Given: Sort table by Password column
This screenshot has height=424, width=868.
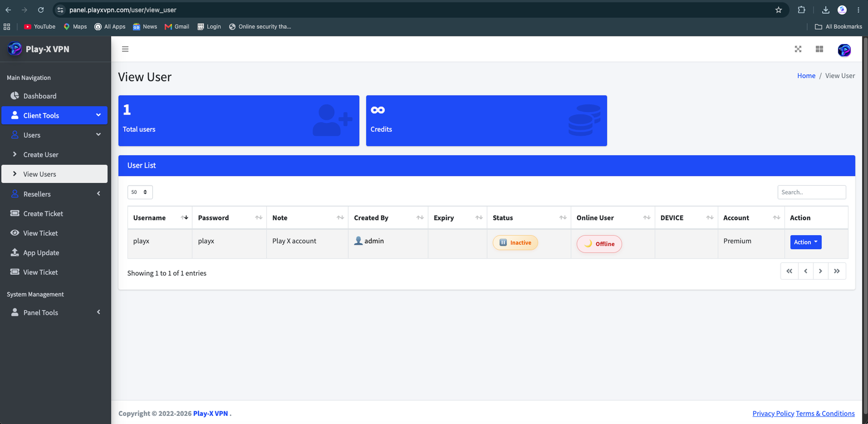Looking at the screenshot, I should click(x=229, y=218).
